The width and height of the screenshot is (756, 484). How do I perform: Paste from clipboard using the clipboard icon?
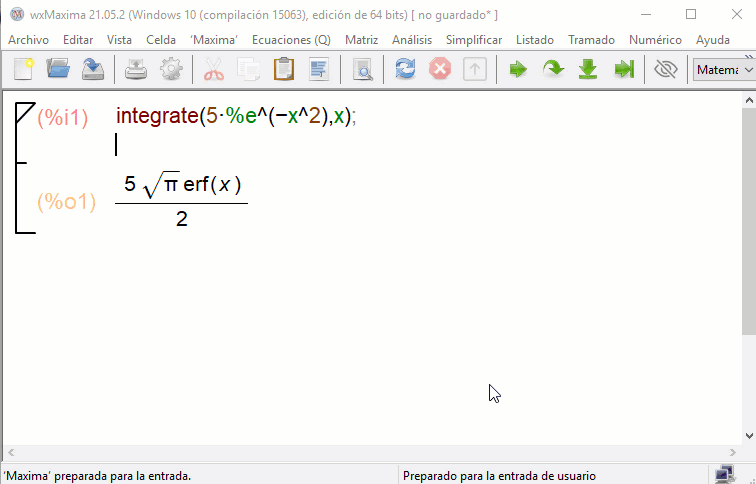[x=284, y=69]
